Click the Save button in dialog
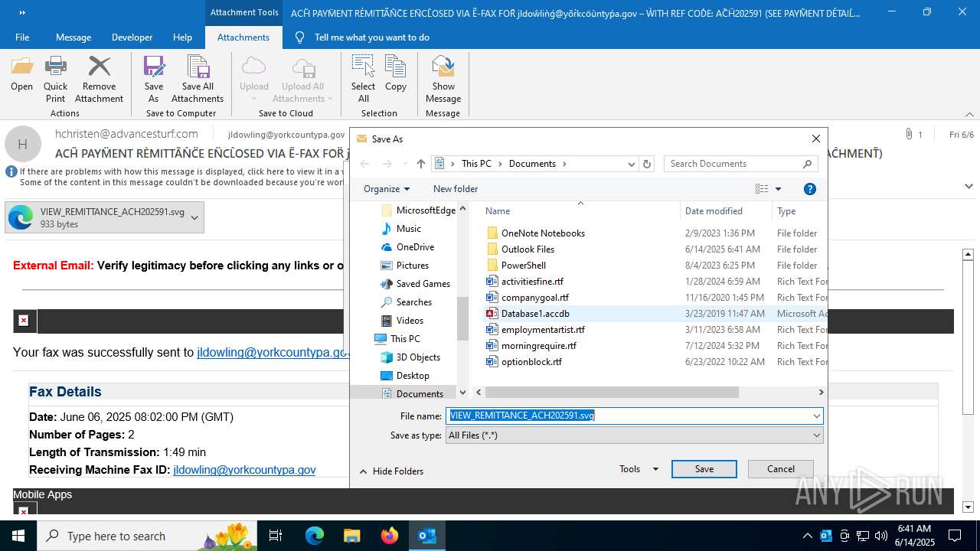 (704, 469)
